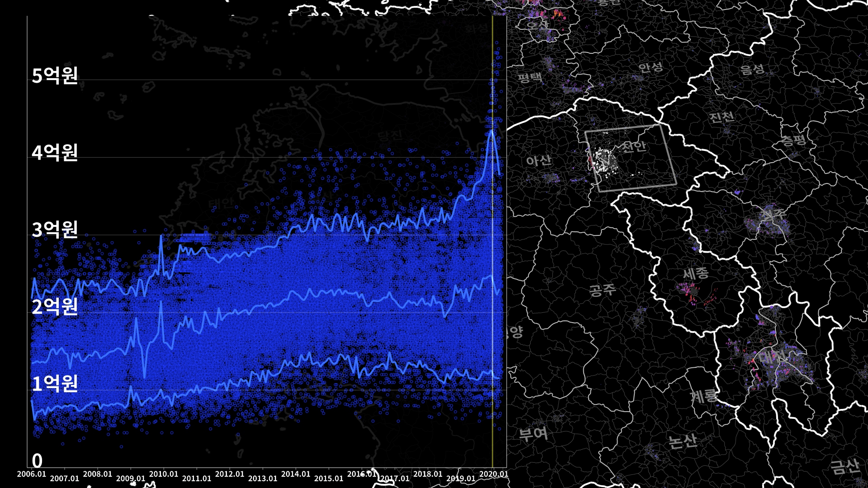The width and height of the screenshot is (868, 488).
Task: Click the 부여 region label
Action: tap(533, 434)
